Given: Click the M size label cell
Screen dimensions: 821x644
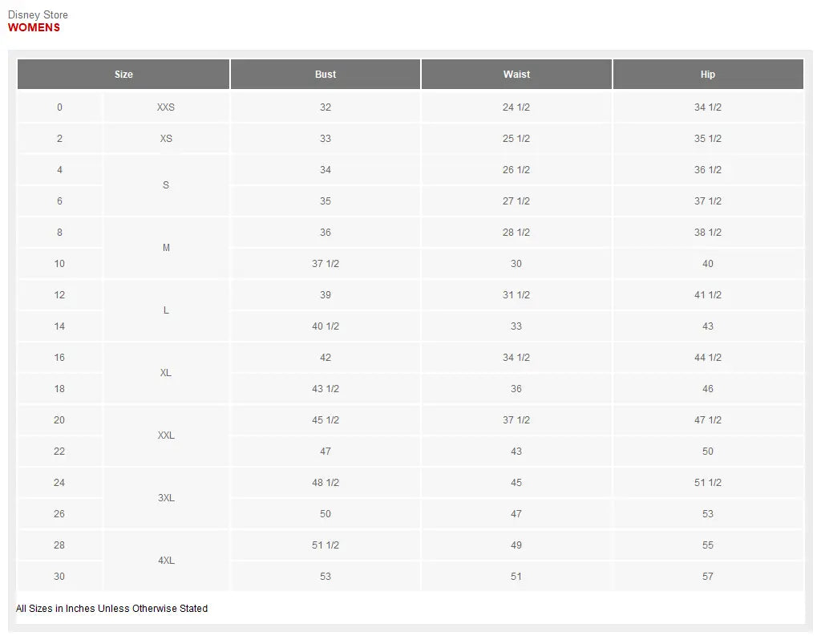Looking at the screenshot, I should (166, 248).
